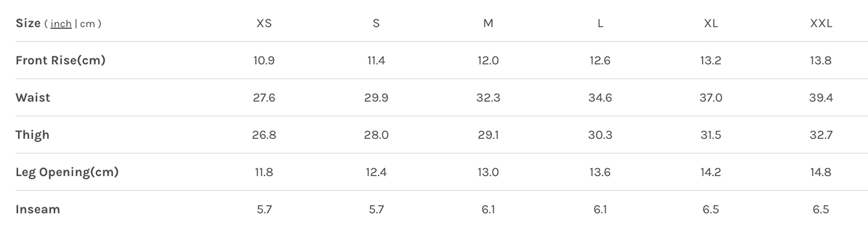Select the L size column header
Viewport: 868px width, 250px height.
tap(600, 23)
